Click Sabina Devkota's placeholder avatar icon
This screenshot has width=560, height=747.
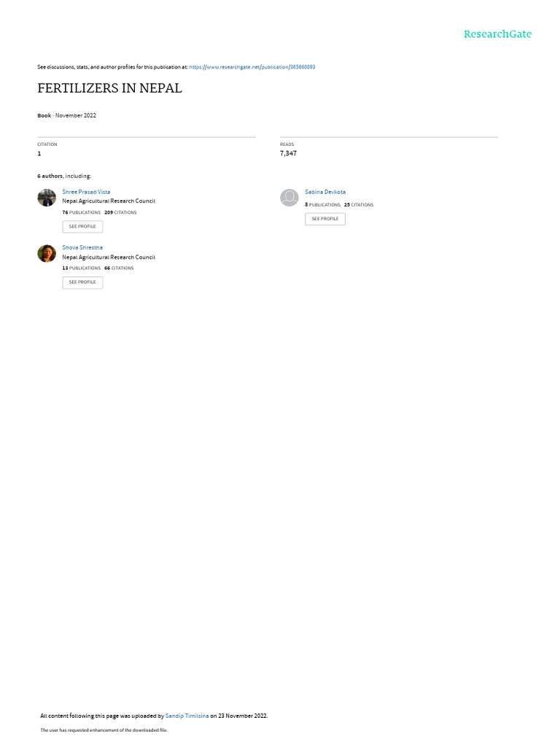tap(289, 198)
